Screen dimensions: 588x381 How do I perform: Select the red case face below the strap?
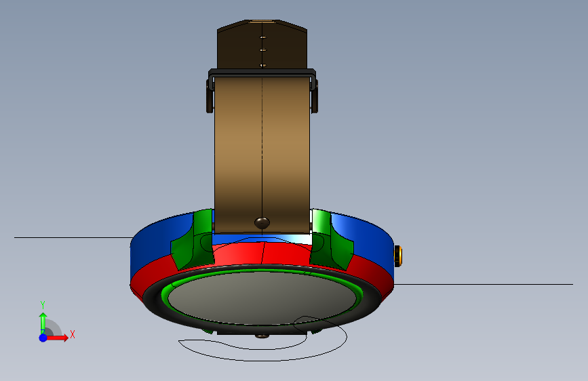(x=262, y=253)
